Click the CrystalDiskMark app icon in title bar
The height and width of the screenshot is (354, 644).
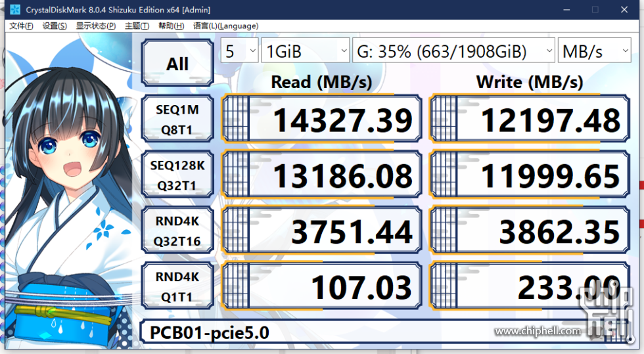14,9
